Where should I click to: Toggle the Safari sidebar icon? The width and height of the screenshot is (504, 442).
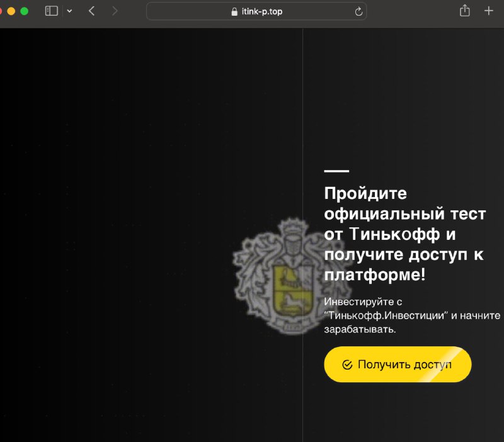pyautogui.click(x=52, y=11)
